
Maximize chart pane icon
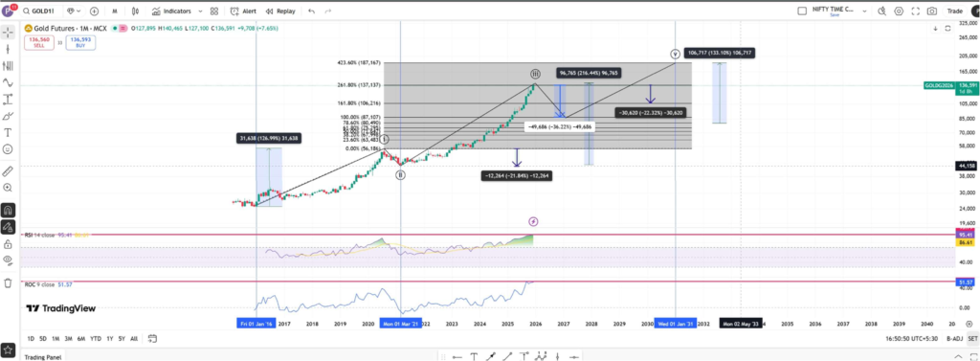947,28
